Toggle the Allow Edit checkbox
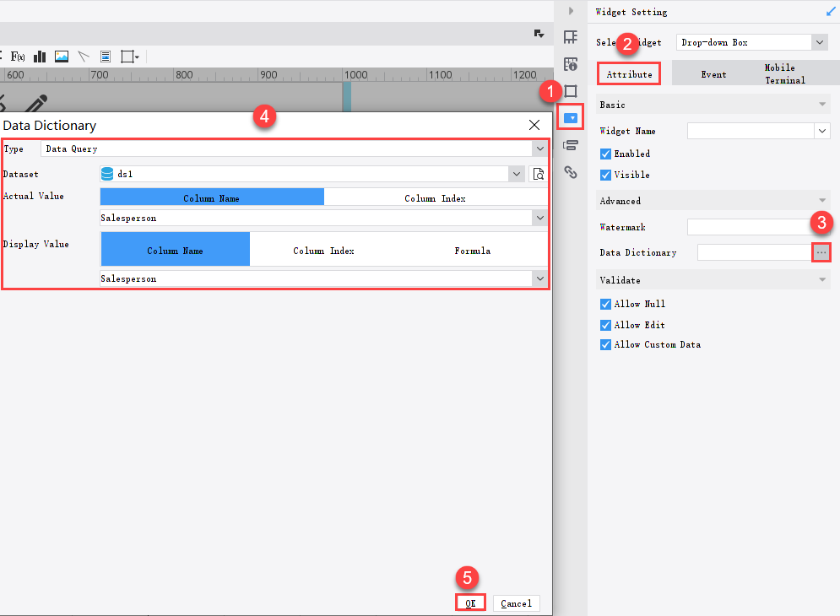Image resolution: width=840 pixels, height=616 pixels. 605,325
